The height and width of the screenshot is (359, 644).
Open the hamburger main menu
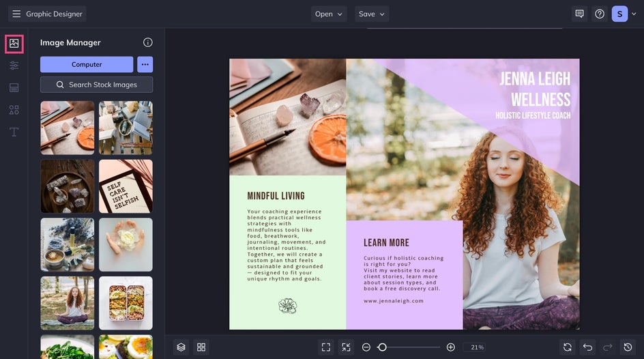tap(16, 14)
